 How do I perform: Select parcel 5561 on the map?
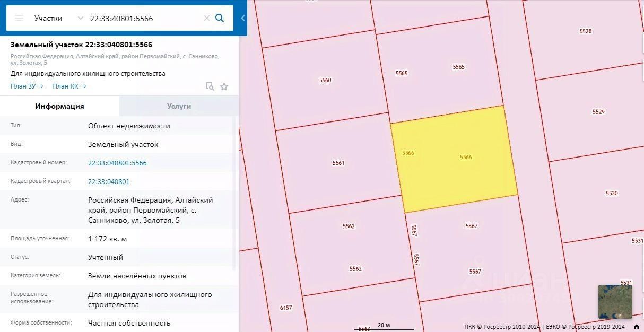click(x=338, y=163)
